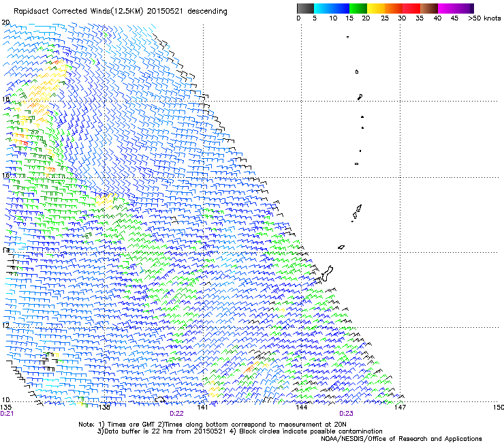This screenshot has width=504, height=443.
Task: Click the '15' label under the color legend
Action: 349,18
